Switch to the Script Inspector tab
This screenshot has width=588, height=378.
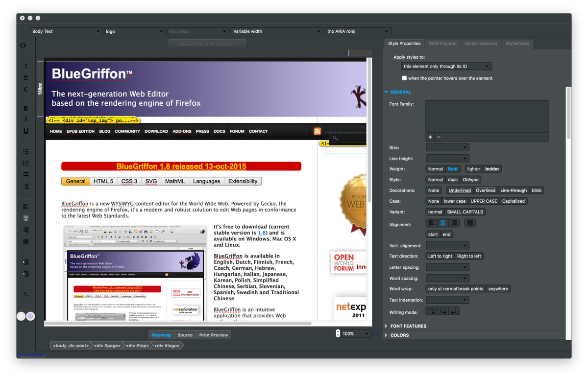tap(481, 44)
